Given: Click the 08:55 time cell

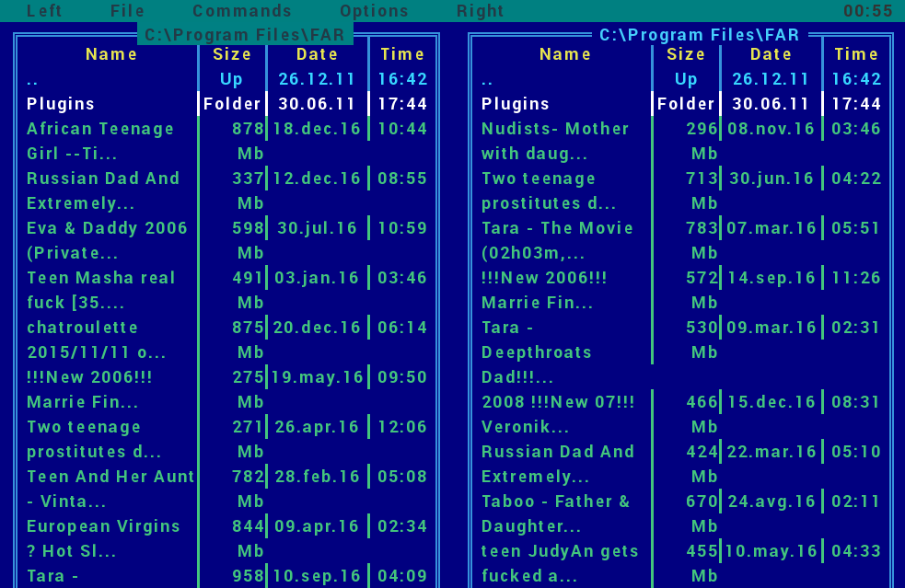Looking at the screenshot, I should pyautogui.click(x=402, y=179).
